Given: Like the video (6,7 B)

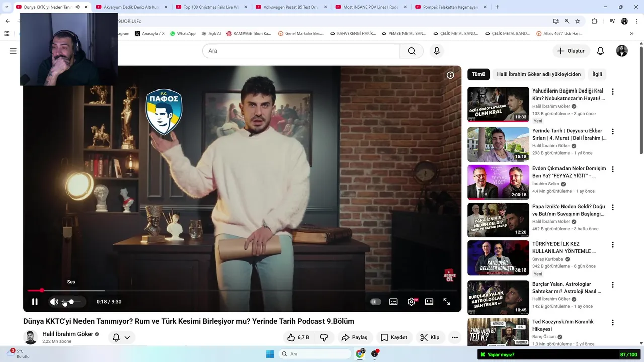Looking at the screenshot, I should click(298, 337).
